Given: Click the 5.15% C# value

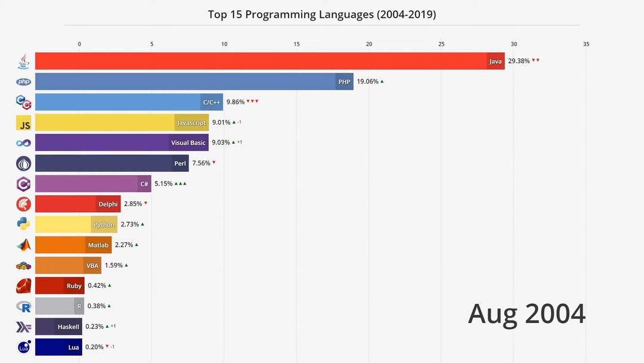Looking at the screenshot, I should [163, 184].
